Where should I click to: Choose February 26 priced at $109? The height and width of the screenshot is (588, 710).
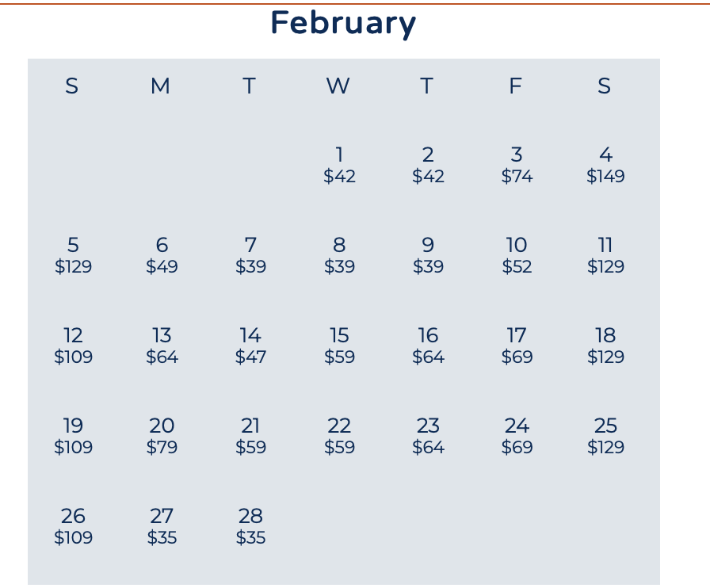[73, 526]
